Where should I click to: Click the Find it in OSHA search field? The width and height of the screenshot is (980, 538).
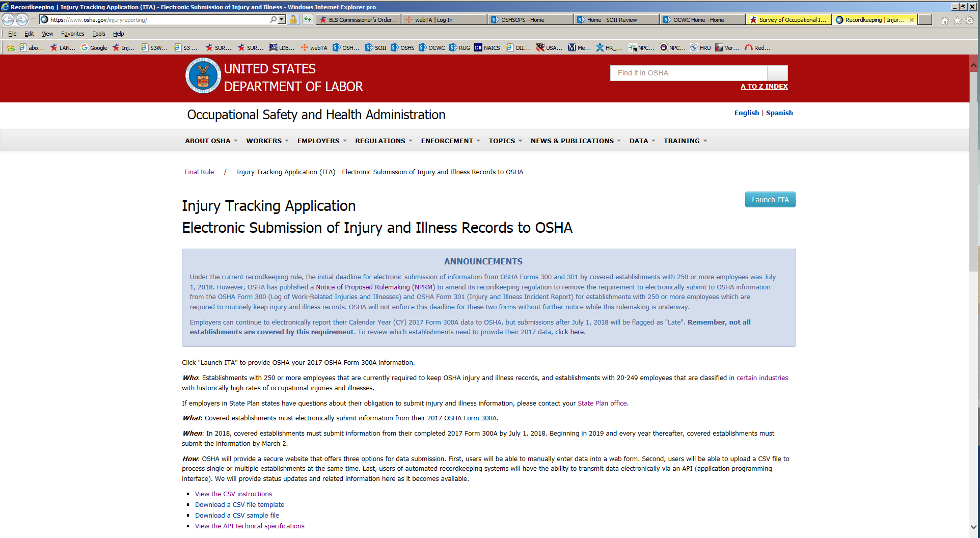point(689,73)
